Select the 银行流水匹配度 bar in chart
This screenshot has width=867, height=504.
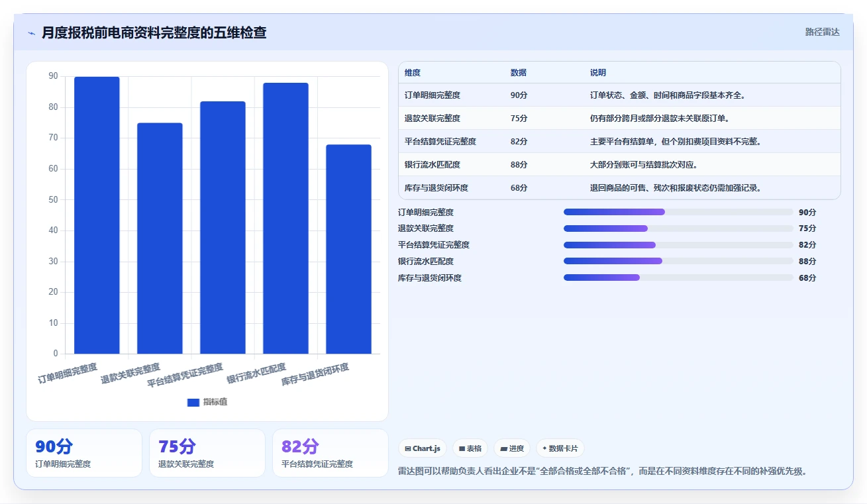pos(285,219)
